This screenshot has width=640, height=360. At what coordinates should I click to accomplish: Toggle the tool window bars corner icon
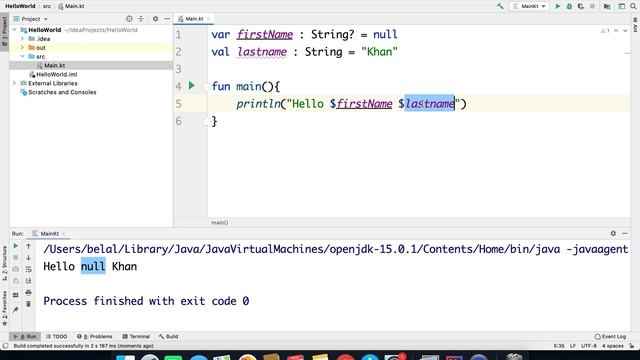coord(5,346)
